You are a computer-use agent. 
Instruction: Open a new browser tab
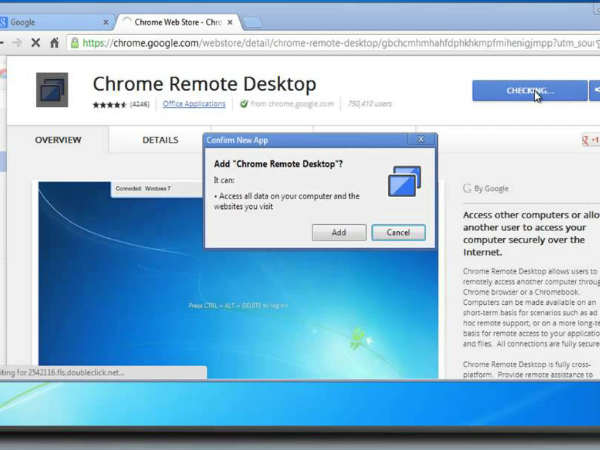click(252, 22)
